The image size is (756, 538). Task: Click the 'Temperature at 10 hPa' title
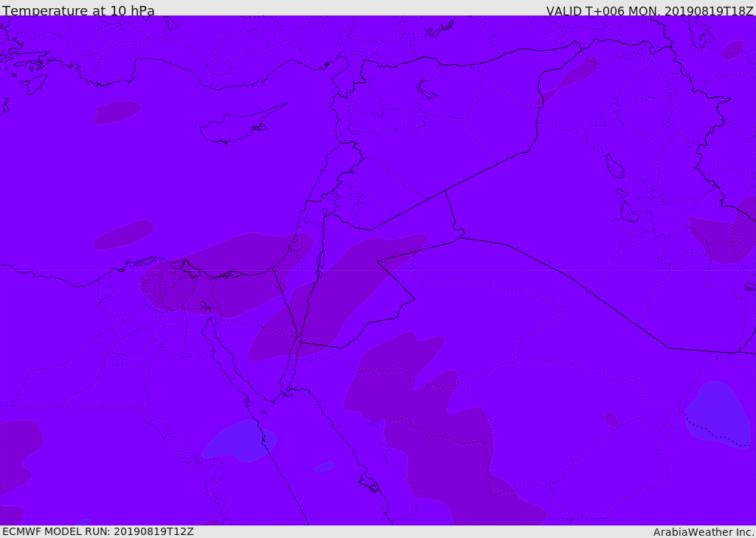pos(78,10)
